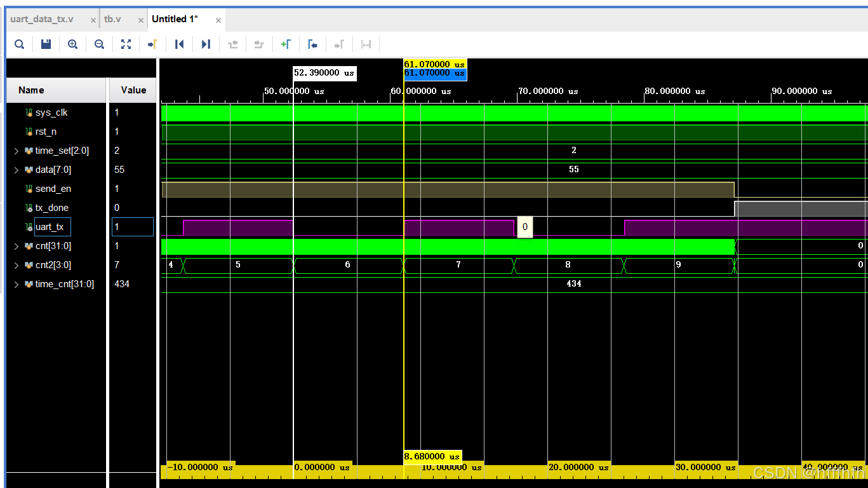Image resolution: width=868 pixels, height=488 pixels.
Task: Close the uart_data_tx.v tab
Action: click(x=93, y=20)
